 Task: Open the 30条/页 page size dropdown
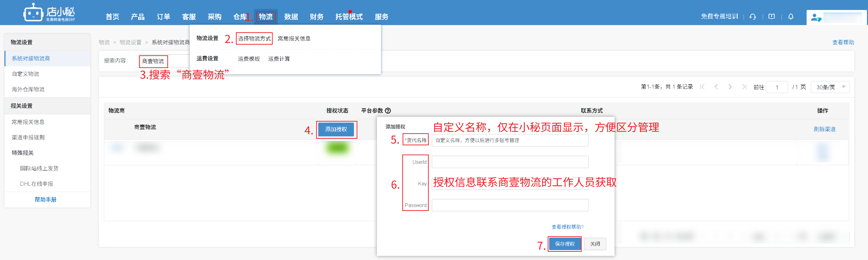830,87
